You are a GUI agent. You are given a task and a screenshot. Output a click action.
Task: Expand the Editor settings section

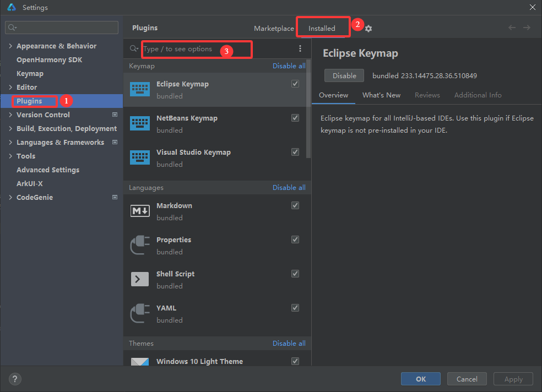coord(10,87)
